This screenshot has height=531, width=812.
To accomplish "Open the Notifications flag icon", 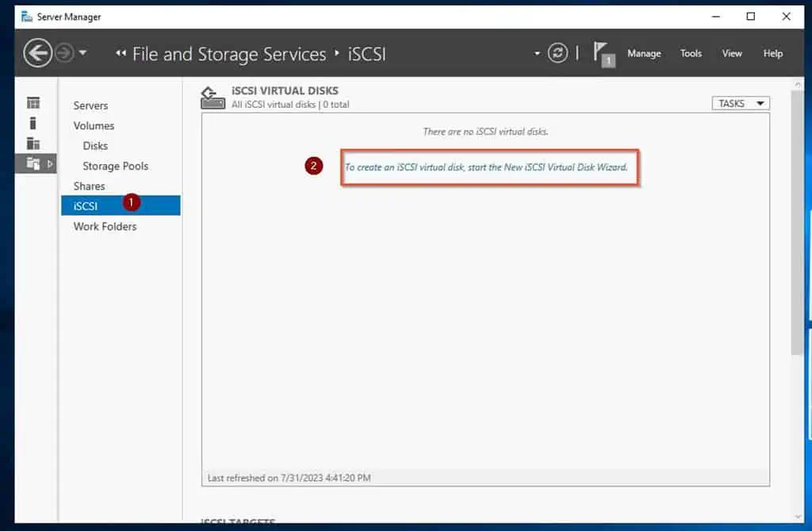I will pyautogui.click(x=603, y=54).
